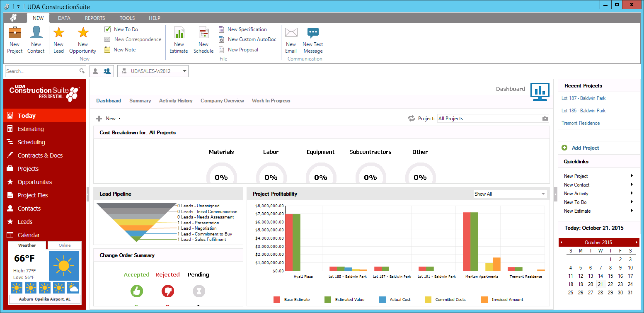Viewport: 644px width, 313px height.
Task: Open the Work In Progress tab
Action: coord(271,101)
